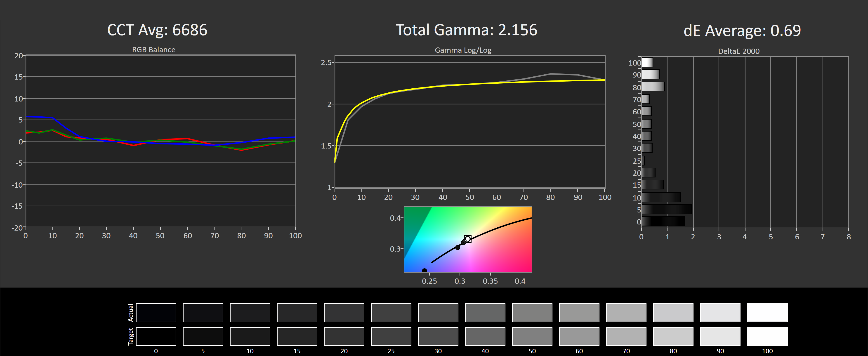Click the white point square marker on CIE chart

click(x=467, y=239)
